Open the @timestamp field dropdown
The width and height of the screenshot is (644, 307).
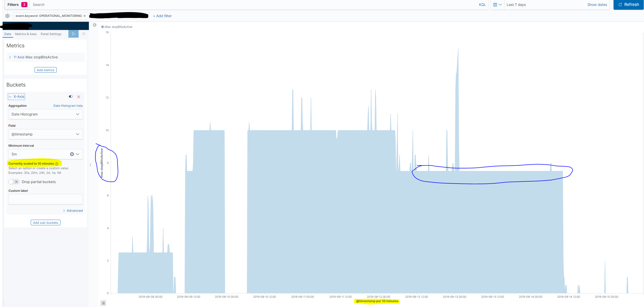click(x=46, y=134)
